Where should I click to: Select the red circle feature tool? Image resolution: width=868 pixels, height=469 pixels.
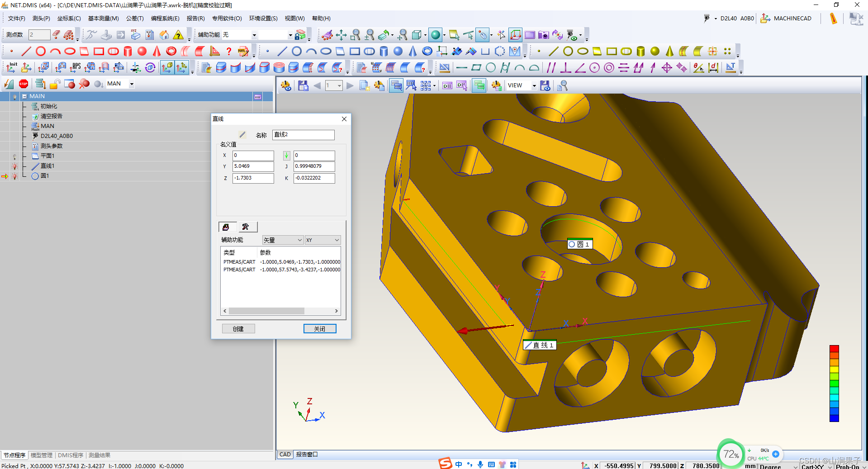pos(41,51)
